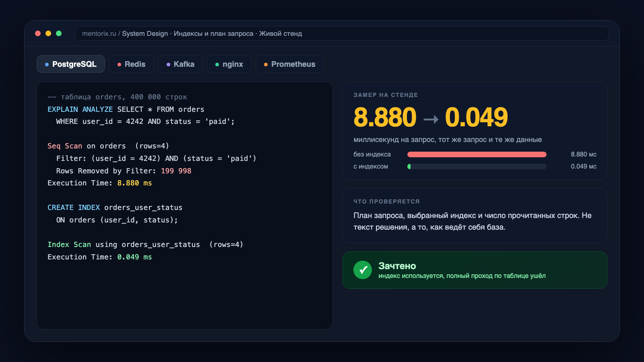Click the 'миллисекунд на запрос' caption
Image resolution: width=644 pixels, height=362 pixels.
[x=448, y=140]
